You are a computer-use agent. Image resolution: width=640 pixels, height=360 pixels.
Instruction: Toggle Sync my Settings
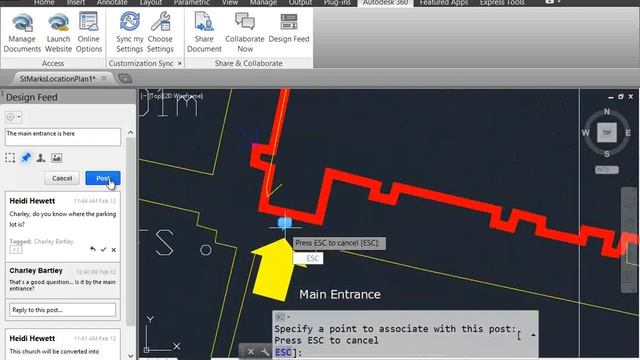point(129,33)
